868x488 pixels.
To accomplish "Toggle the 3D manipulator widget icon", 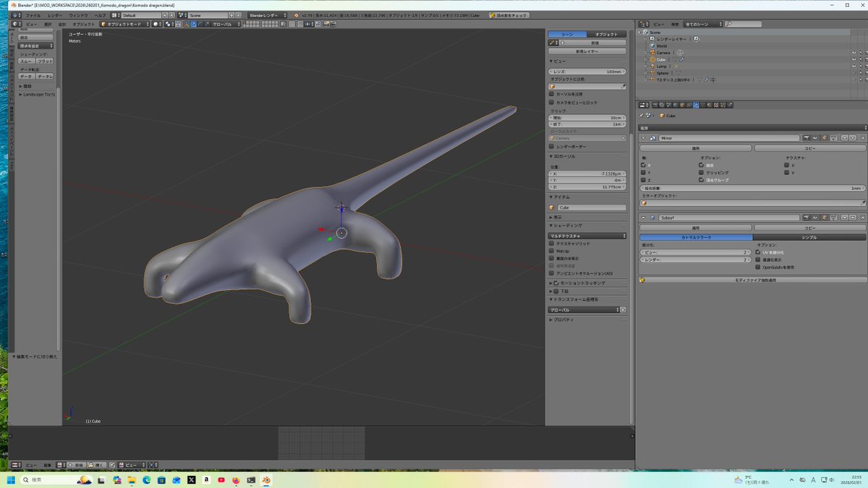I will pyautogui.click(x=187, y=24).
